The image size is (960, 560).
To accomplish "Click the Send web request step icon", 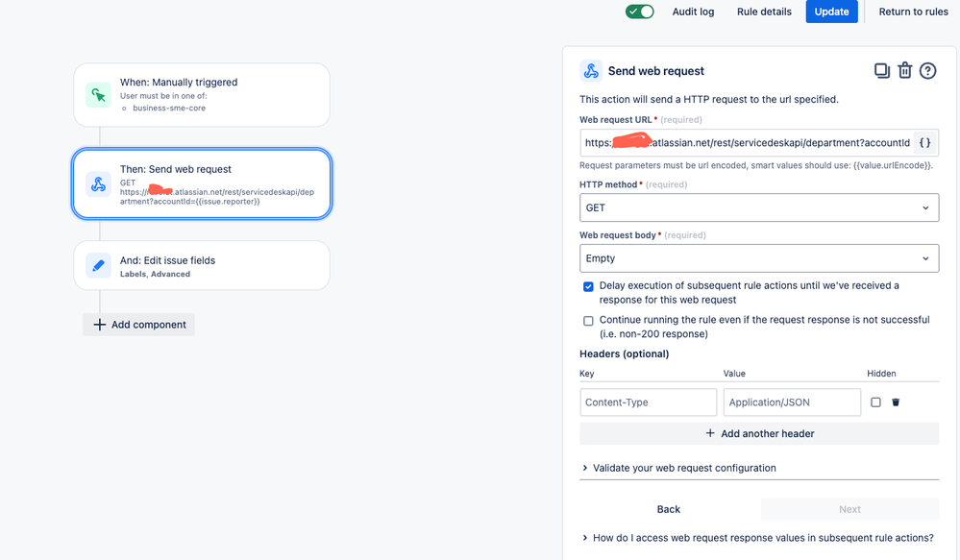I will [98, 183].
